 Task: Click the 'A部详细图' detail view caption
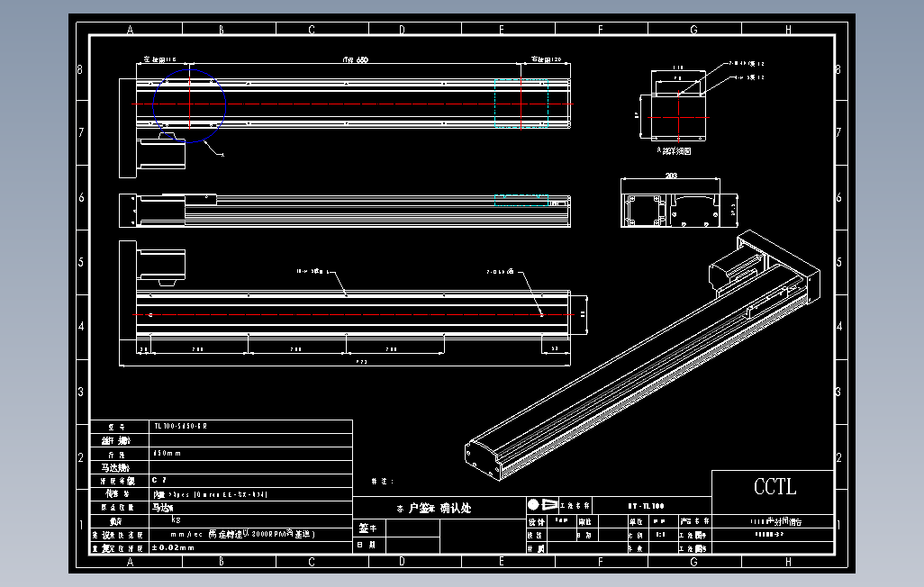(x=674, y=151)
